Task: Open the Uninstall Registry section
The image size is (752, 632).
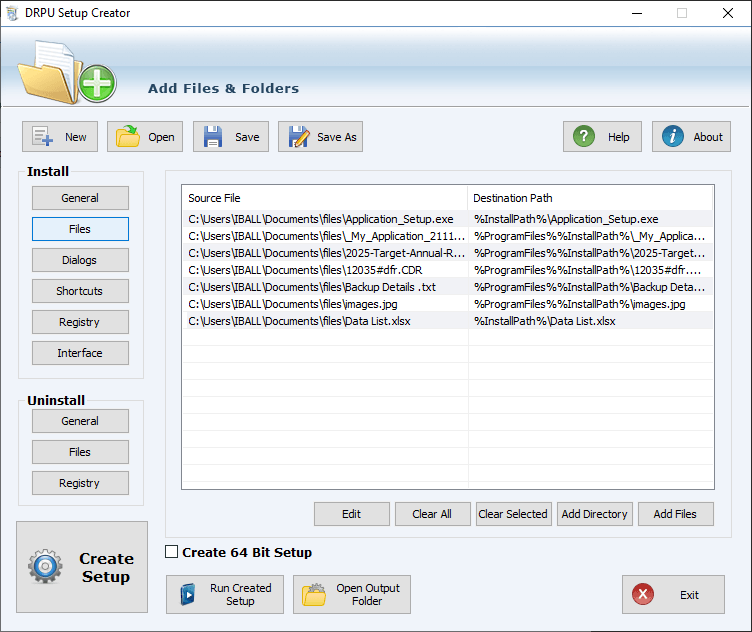Action: coord(80,483)
